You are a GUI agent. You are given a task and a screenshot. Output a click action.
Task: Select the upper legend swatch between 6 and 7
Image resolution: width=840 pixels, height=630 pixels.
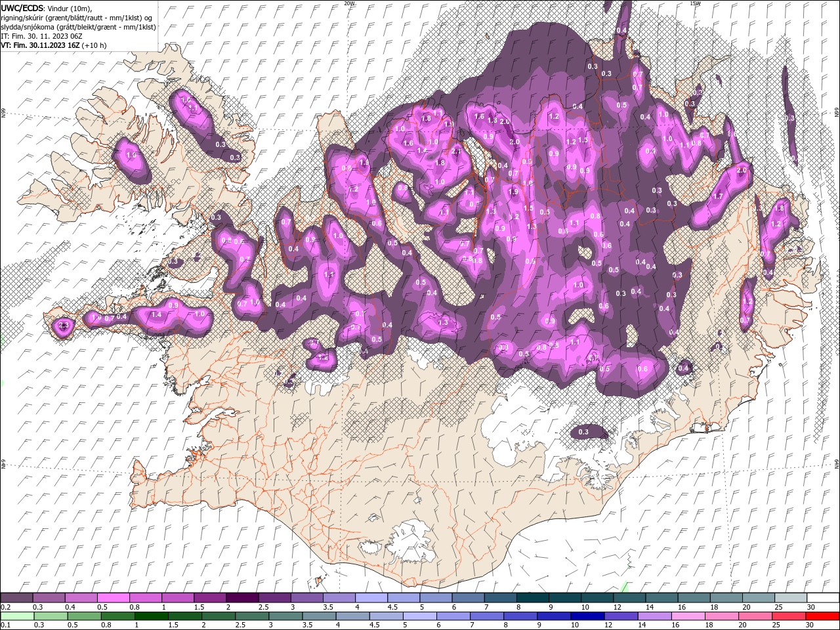click(x=468, y=598)
